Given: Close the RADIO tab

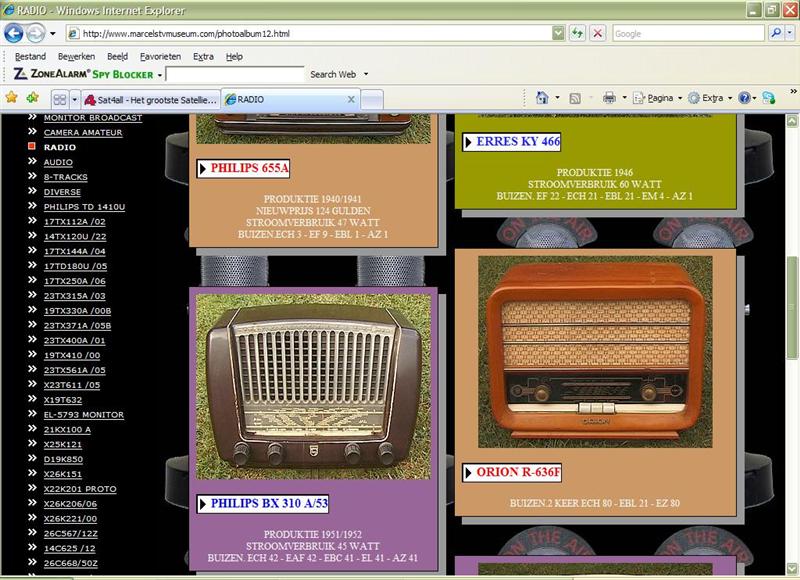Looking at the screenshot, I should [x=351, y=99].
